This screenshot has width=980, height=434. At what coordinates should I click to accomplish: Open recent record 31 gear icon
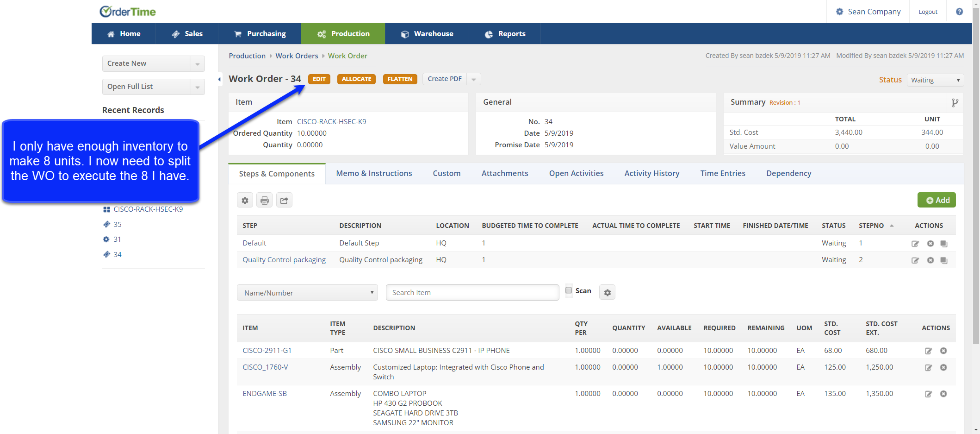click(106, 239)
